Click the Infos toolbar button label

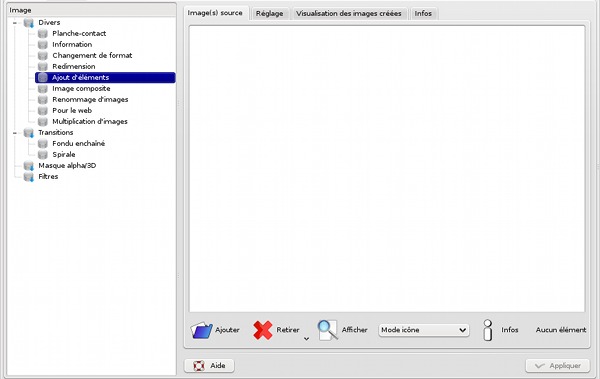pyautogui.click(x=510, y=330)
